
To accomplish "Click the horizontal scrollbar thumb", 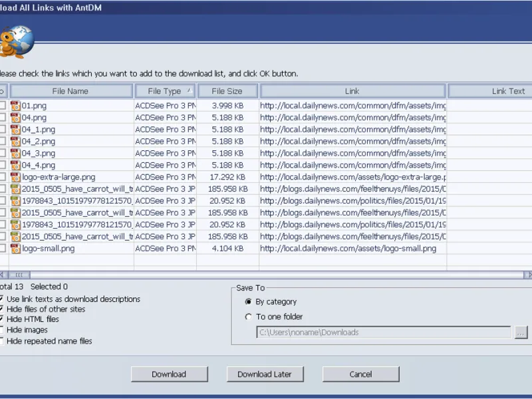I will click(x=19, y=275).
